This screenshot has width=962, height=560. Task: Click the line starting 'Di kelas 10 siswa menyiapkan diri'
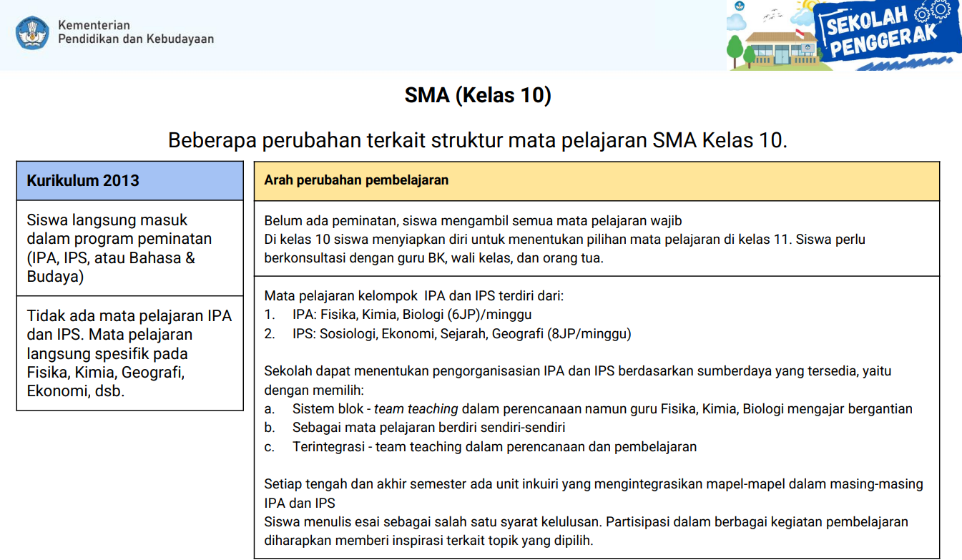pos(564,239)
